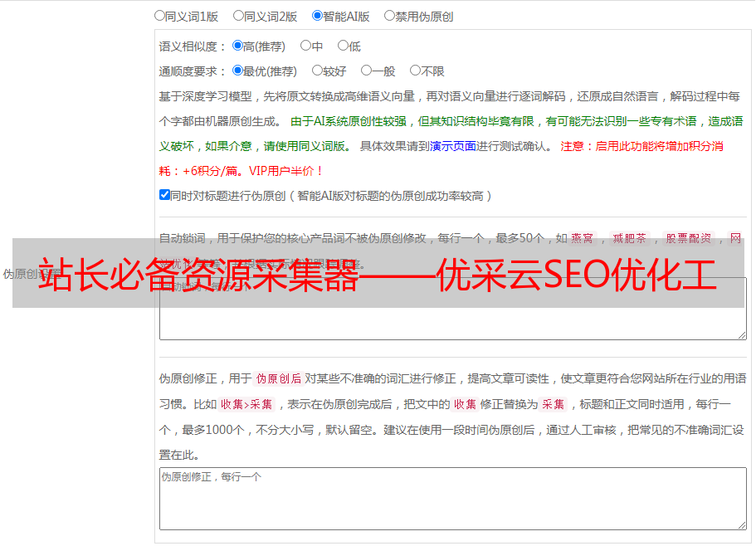This screenshot has height=546, width=756.
Task: Choose the 智能AI版 radio option
Action: point(317,16)
